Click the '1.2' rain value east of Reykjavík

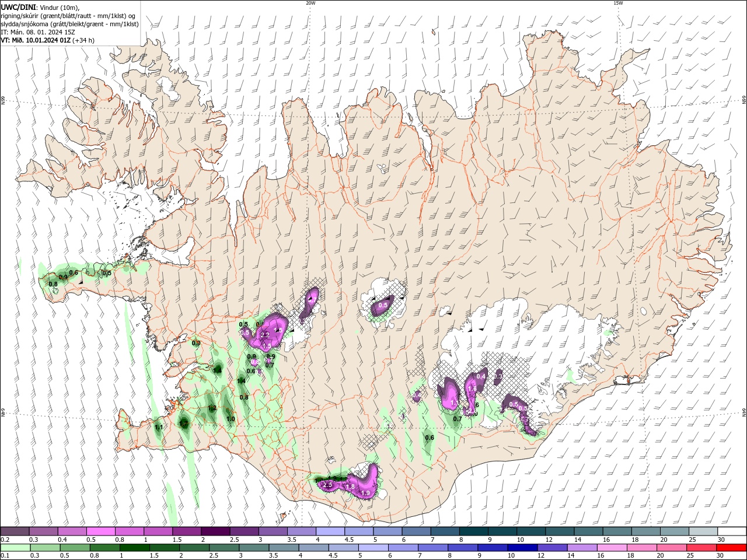point(212,408)
